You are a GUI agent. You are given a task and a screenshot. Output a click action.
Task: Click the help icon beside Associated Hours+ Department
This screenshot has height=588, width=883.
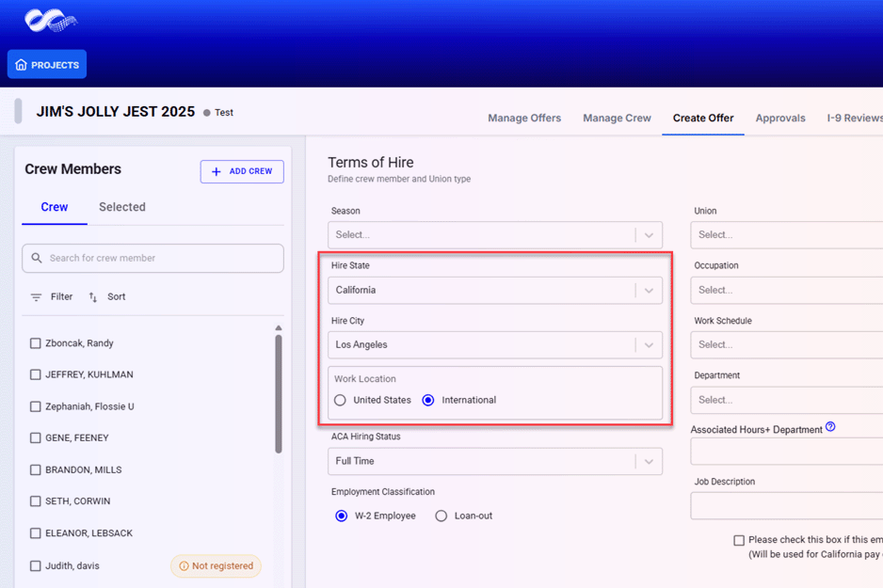pyautogui.click(x=830, y=427)
